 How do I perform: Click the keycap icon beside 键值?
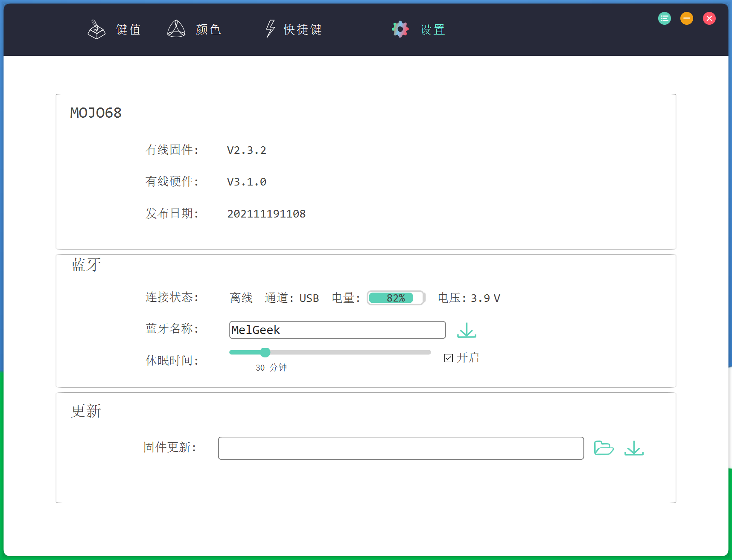tap(96, 29)
